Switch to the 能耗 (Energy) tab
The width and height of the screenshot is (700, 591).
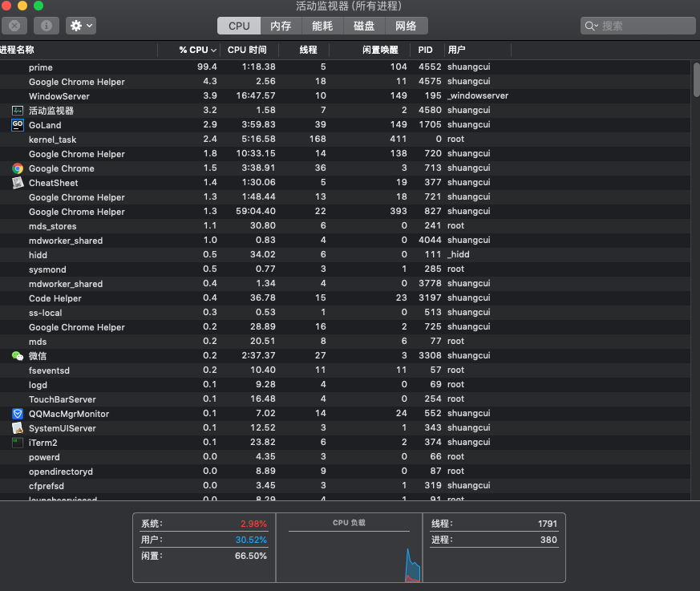[322, 26]
